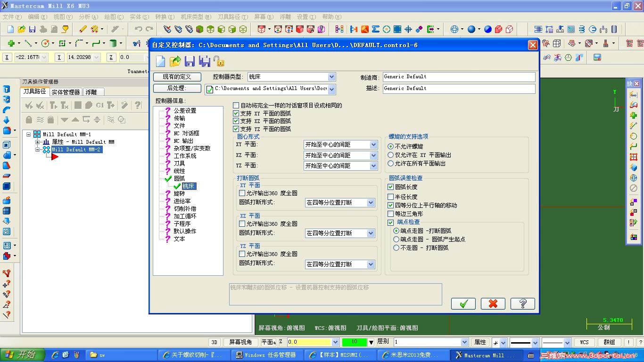The height and width of the screenshot is (362, 644).
Task: Click the Mill Default MM-1 machine group icon
Action: click(x=37, y=134)
